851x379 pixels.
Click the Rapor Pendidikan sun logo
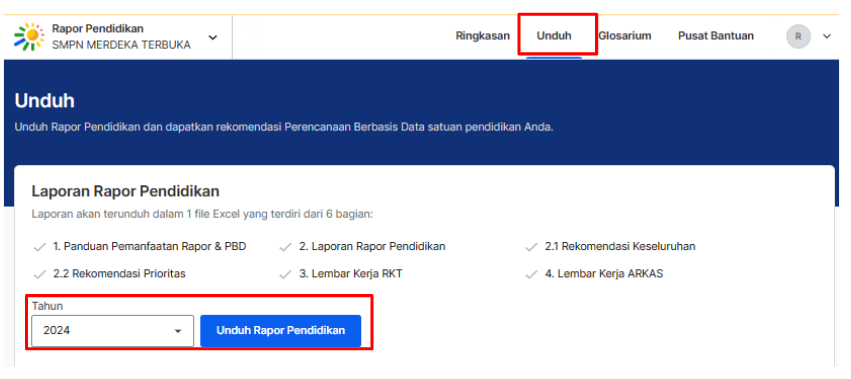point(29,37)
